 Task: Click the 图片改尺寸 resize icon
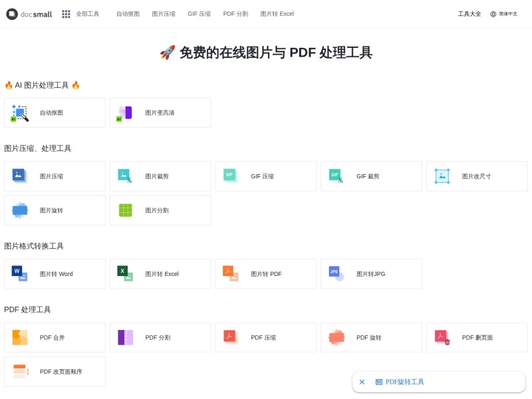click(442, 176)
